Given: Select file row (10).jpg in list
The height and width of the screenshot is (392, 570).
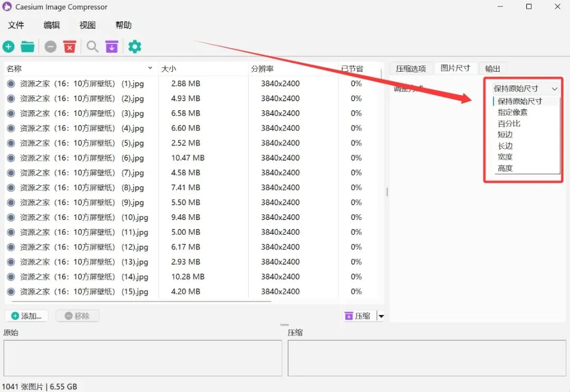Looking at the screenshot, I should [84, 217].
